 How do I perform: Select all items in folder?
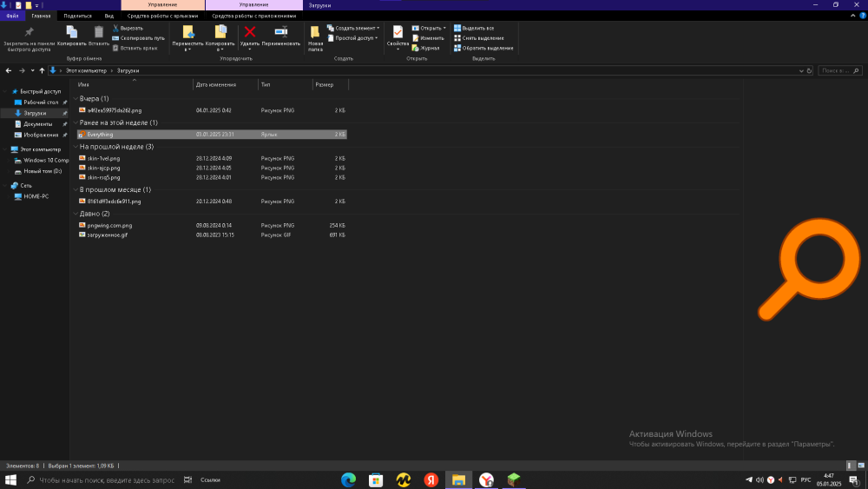point(474,29)
